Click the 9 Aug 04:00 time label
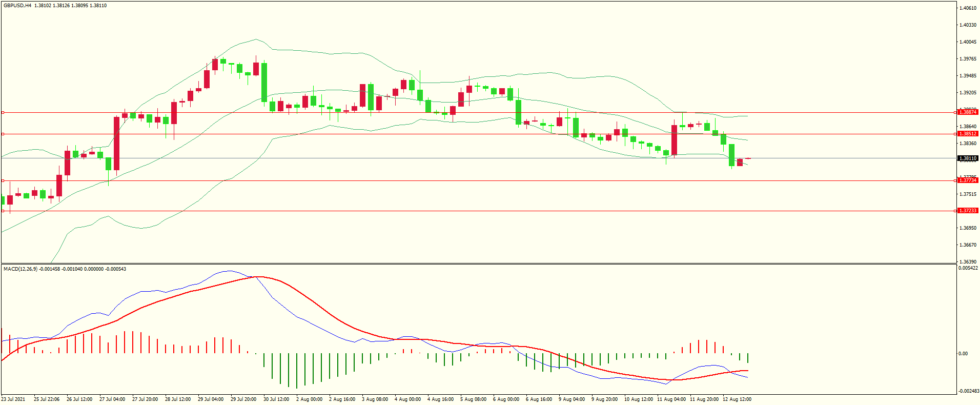The width and height of the screenshot is (980, 405). click(571, 399)
